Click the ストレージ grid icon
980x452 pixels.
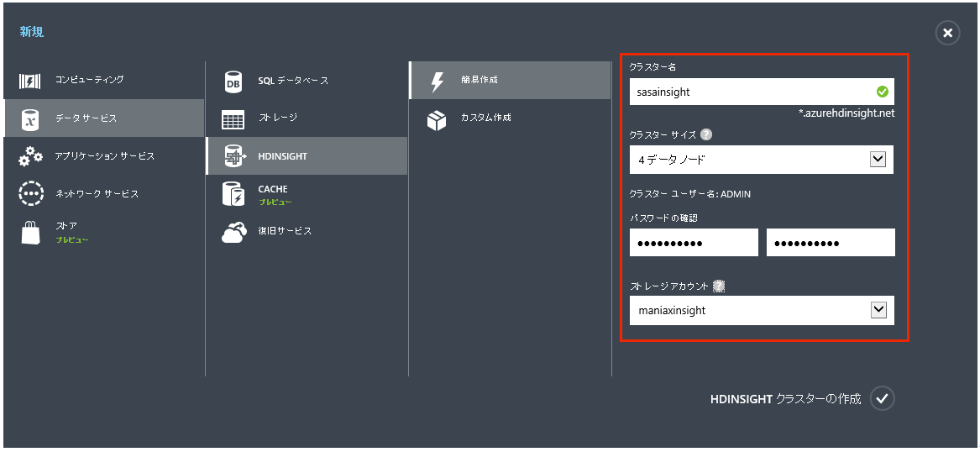[x=233, y=119]
